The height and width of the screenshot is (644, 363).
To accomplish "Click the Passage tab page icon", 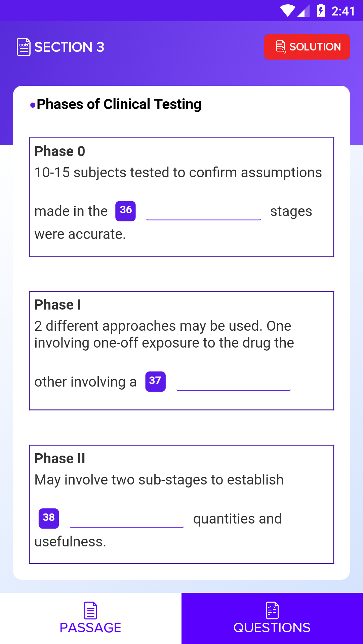I will pos(90,610).
